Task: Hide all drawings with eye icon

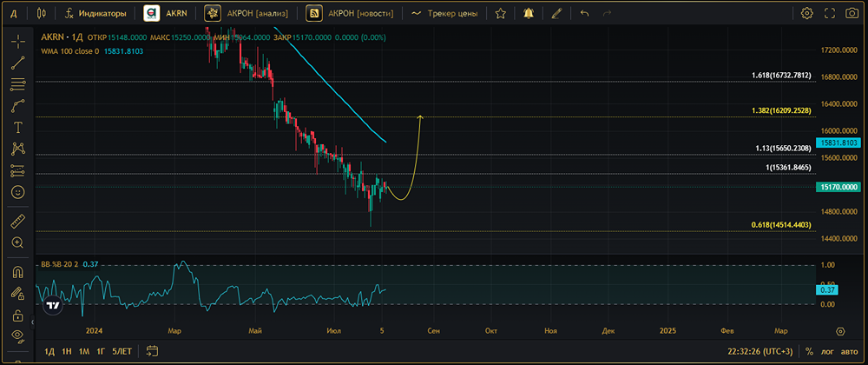Action: coord(17,335)
